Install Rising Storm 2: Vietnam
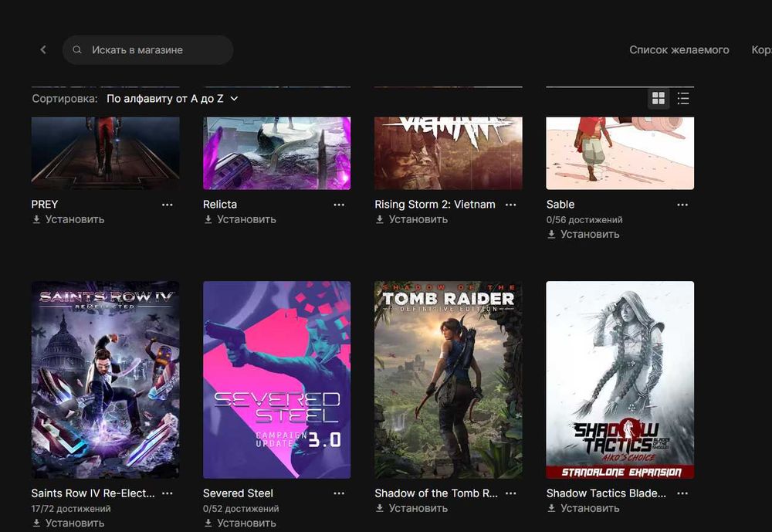772x532 pixels. pyautogui.click(x=411, y=219)
